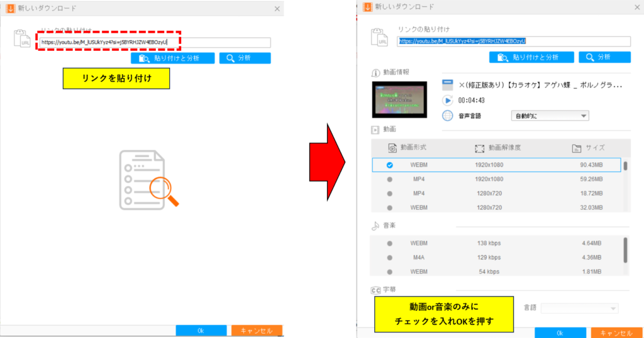Click the URL link icon in the empty dialog
This screenshot has height=338, width=644.
[x=22, y=38]
